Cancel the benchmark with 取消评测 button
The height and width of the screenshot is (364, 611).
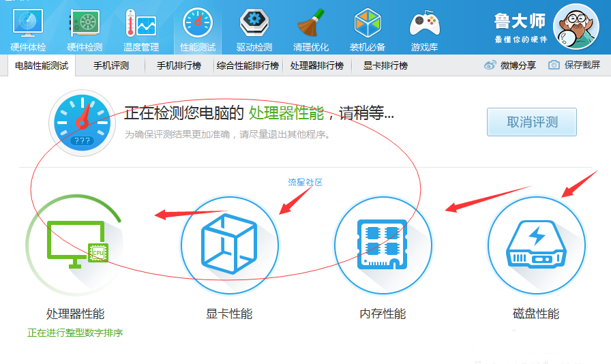[532, 122]
